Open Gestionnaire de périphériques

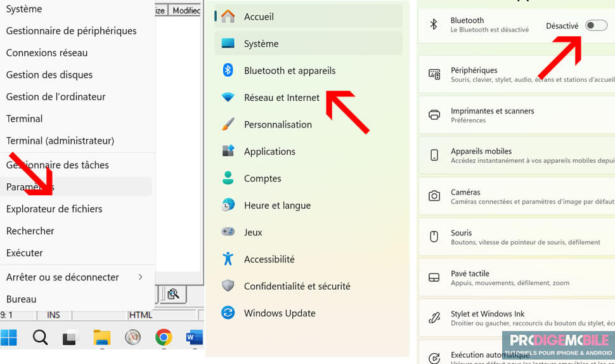tap(72, 31)
